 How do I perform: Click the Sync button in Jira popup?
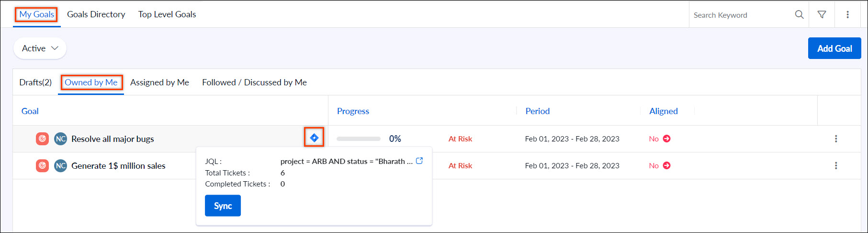(x=223, y=206)
